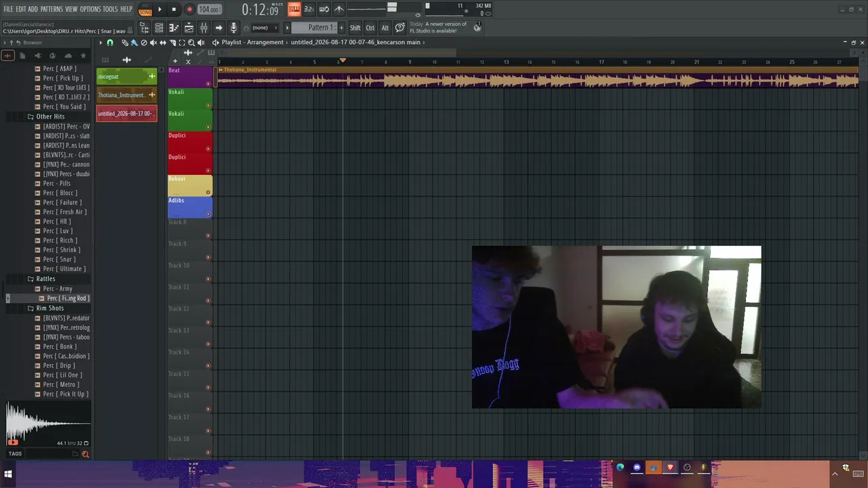Open the Channel rack icon
Image resolution: width=868 pixels, height=488 pixels.
click(159, 28)
